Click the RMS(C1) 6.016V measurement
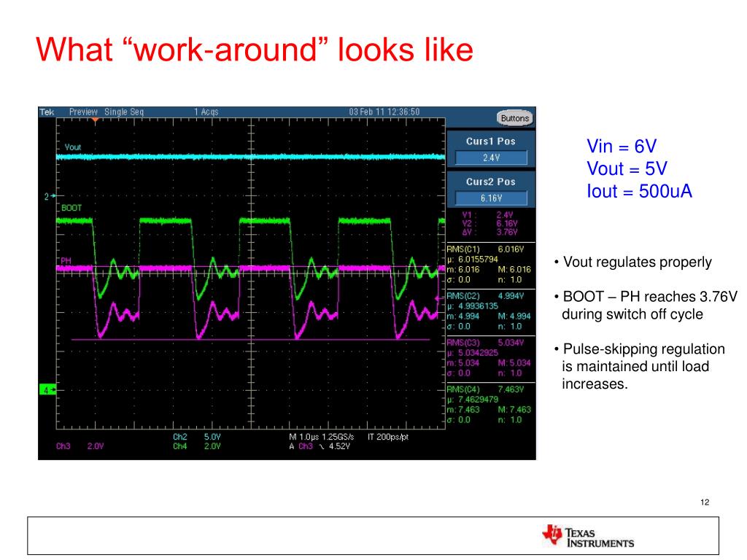This screenshot has width=747, height=560. coord(485,249)
